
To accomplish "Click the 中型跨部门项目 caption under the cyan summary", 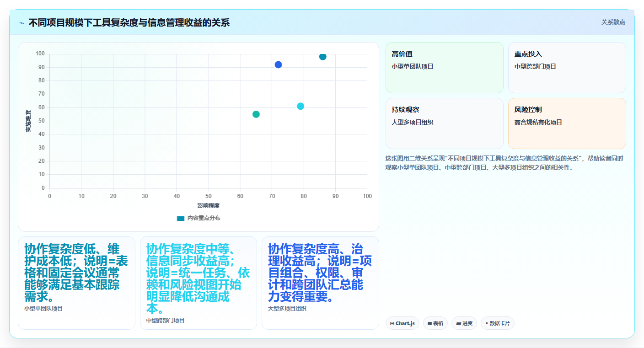I will [166, 321].
